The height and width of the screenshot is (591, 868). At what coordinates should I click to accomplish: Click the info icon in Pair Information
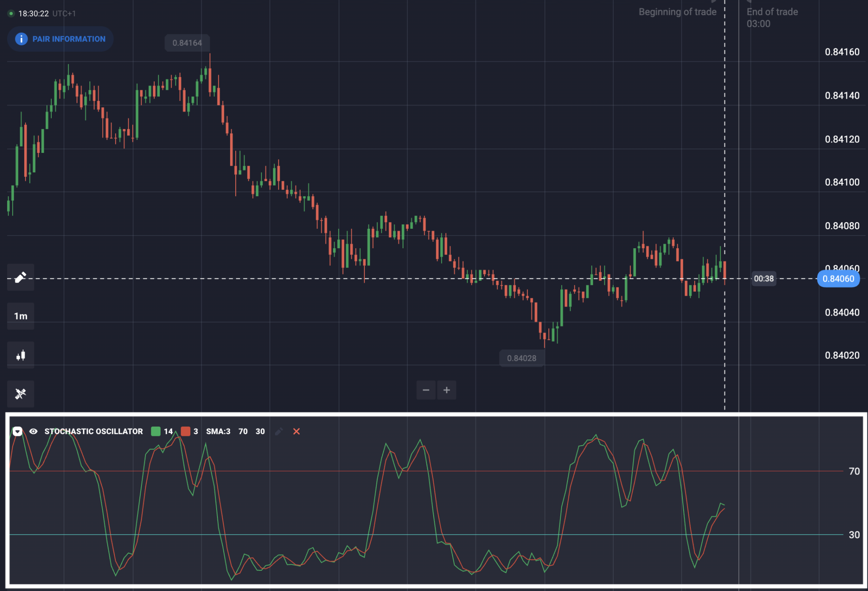[21, 39]
